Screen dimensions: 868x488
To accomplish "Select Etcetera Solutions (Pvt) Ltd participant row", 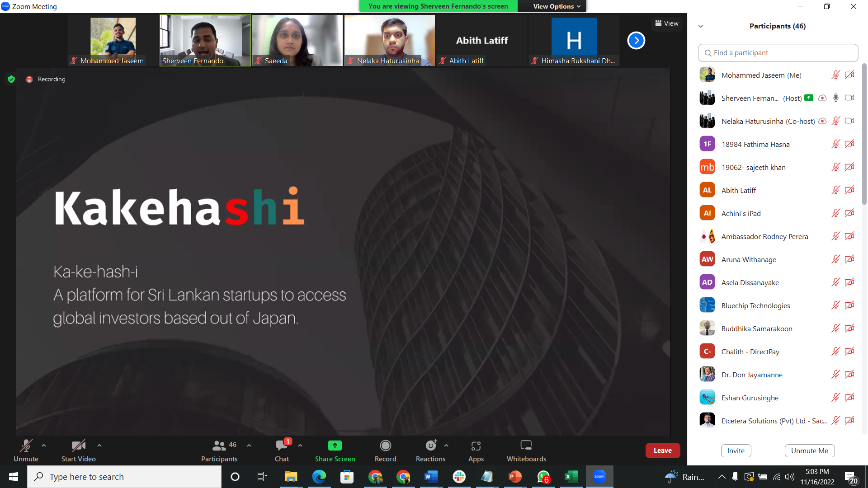I will [778, 421].
